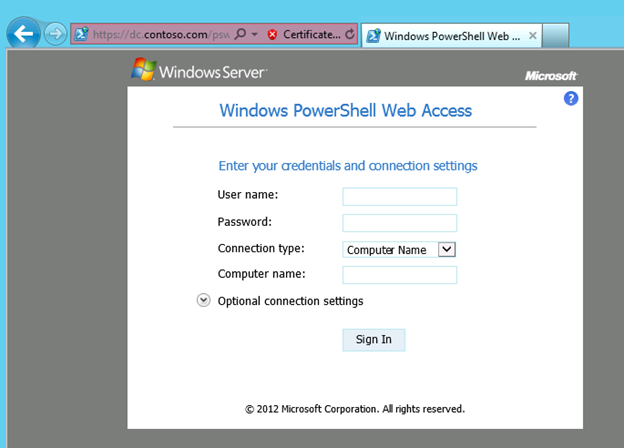The width and height of the screenshot is (624, 448).
Task: Click the Refresh page icon
Action: tap(350, 34)
